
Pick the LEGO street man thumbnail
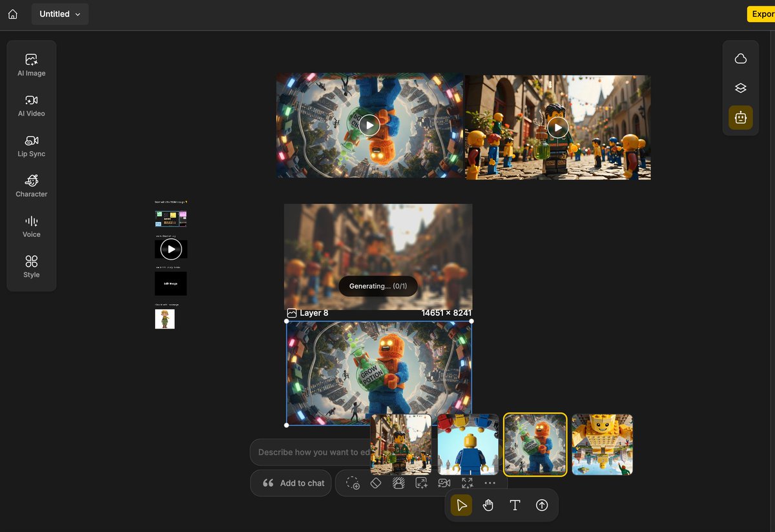click(401, 445)
